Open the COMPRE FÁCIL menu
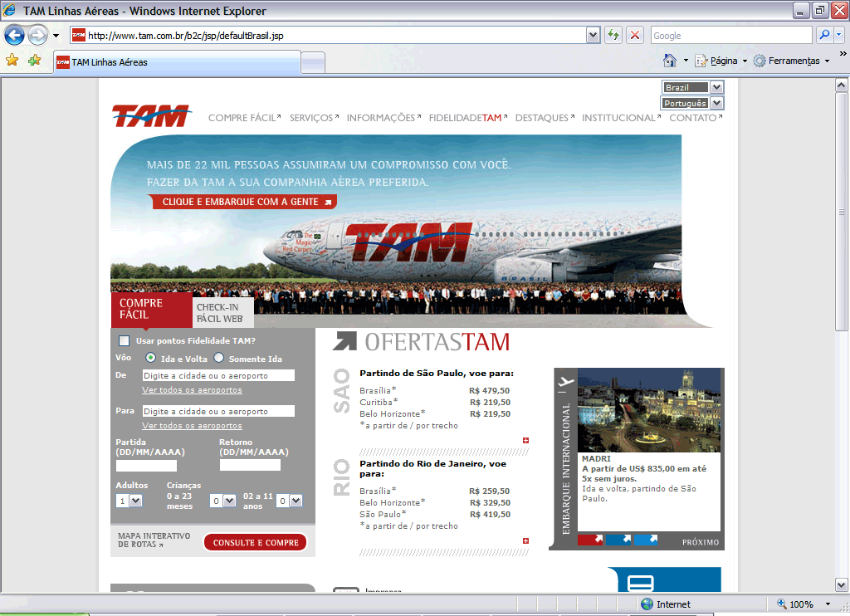 (245, 118)
